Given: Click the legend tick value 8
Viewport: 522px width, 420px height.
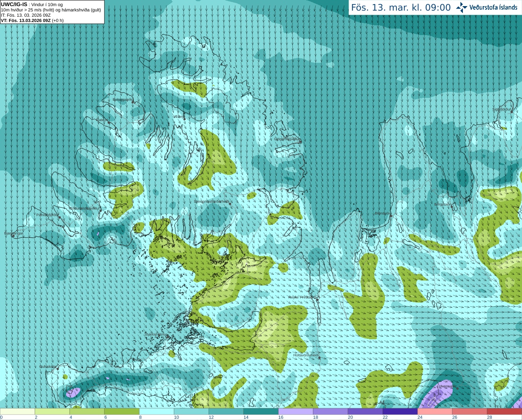Looking at the screenshot, I should coord(140,417).
